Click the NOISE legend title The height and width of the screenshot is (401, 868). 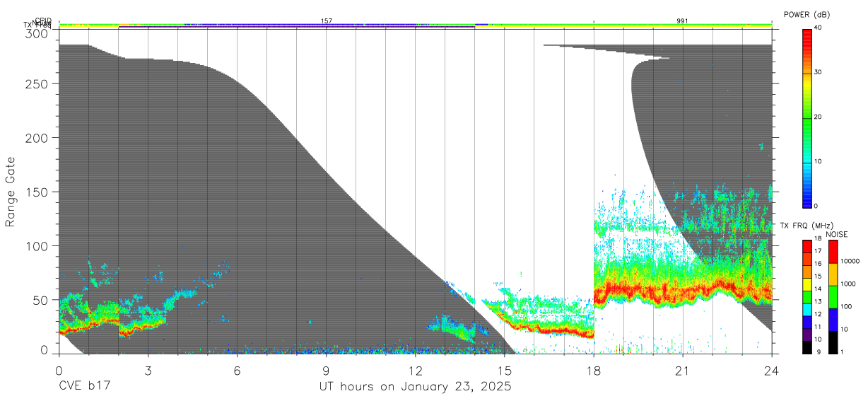point(837,234)
